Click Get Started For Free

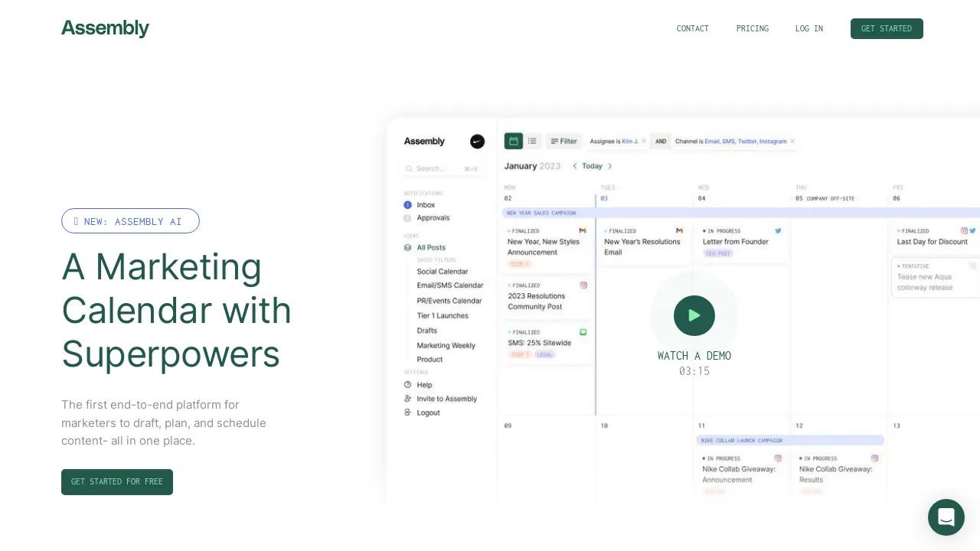tap(117, 482)
